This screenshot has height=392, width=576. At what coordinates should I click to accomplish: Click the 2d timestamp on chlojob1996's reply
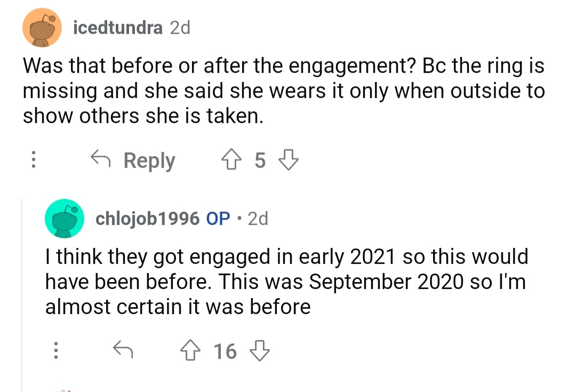point(258,218)
